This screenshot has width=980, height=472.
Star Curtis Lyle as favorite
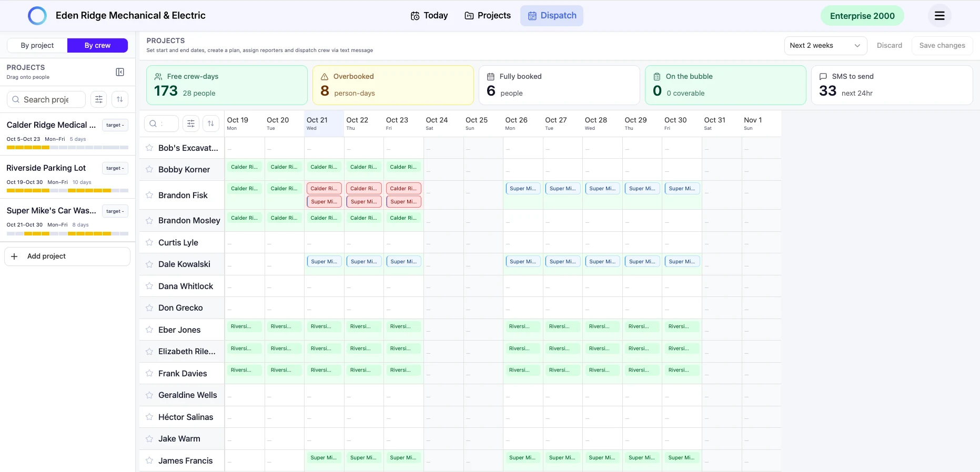pyautogui.click(x=149, y=243)
